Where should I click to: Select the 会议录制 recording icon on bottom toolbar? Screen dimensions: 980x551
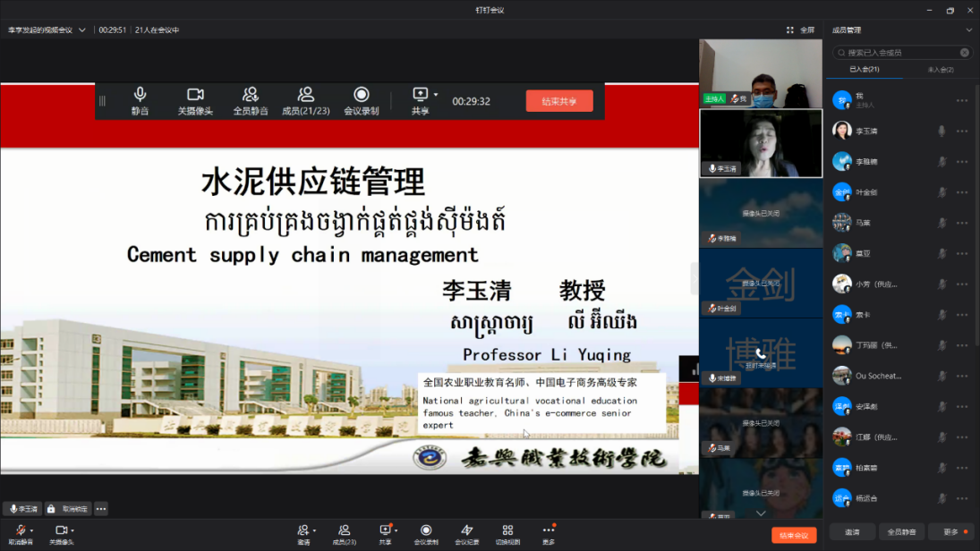(427, 532)
